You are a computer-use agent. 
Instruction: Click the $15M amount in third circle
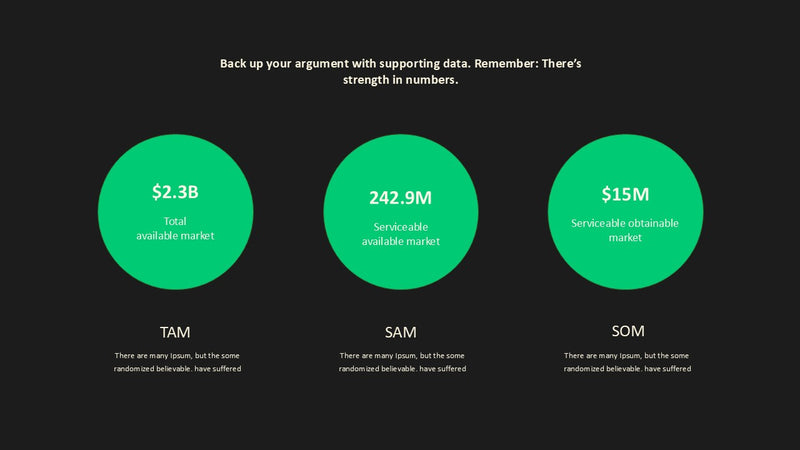point(625,194)
